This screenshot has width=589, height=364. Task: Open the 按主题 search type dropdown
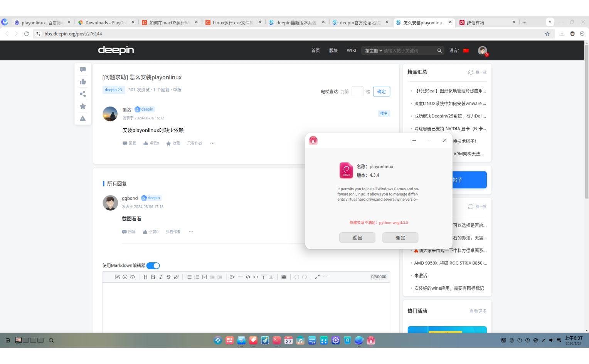[374, 51]
